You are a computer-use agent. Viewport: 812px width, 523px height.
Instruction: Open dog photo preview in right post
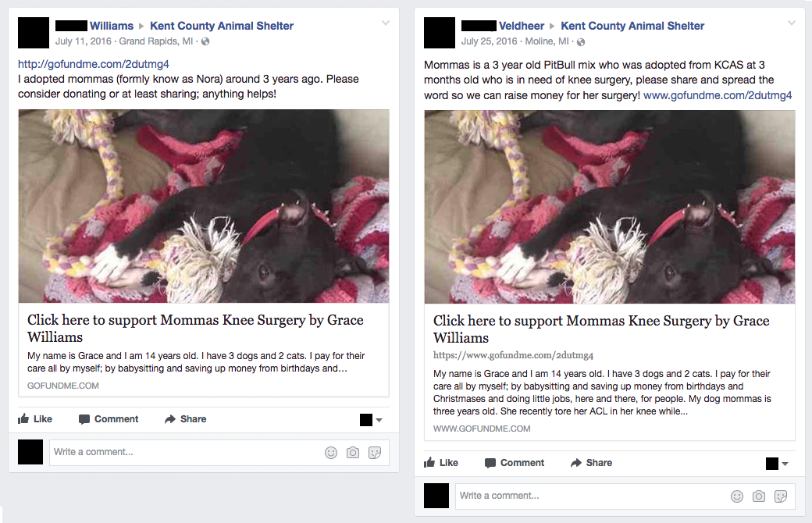tap(610, 207)
